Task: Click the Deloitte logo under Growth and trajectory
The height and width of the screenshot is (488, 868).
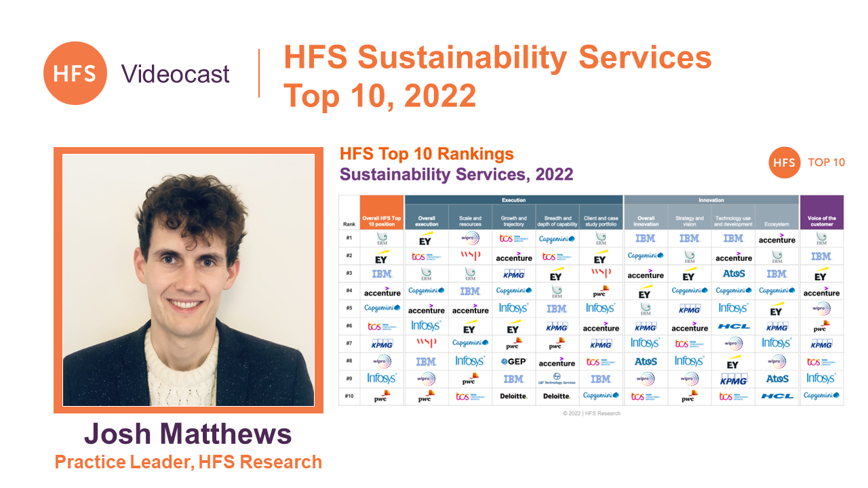Action: click(x=513, y=396)
